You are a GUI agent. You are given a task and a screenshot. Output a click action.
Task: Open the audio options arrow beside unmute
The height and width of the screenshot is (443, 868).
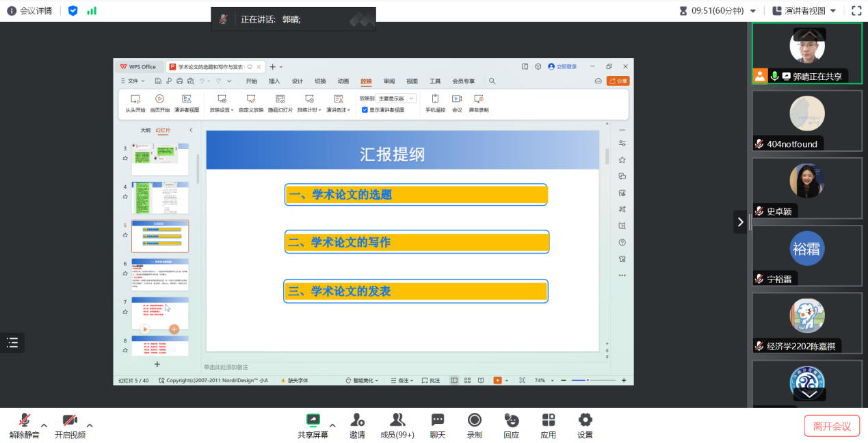pos(44,425)
